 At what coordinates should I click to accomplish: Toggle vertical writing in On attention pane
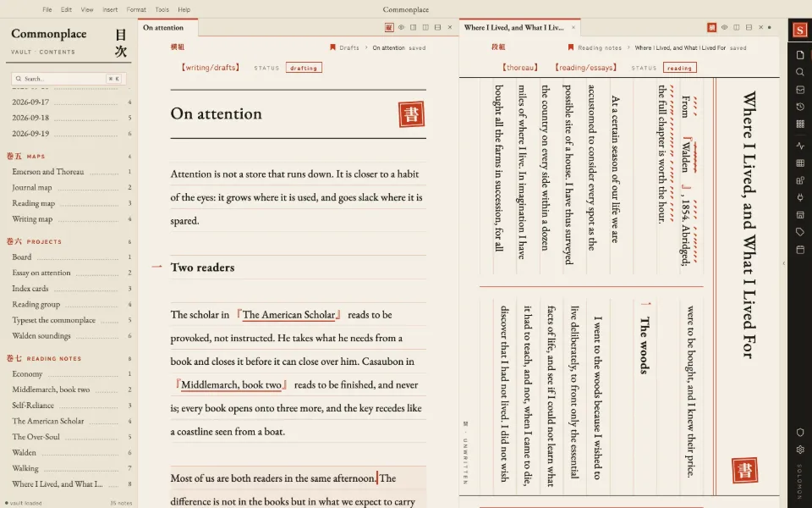tap(389, 27)
